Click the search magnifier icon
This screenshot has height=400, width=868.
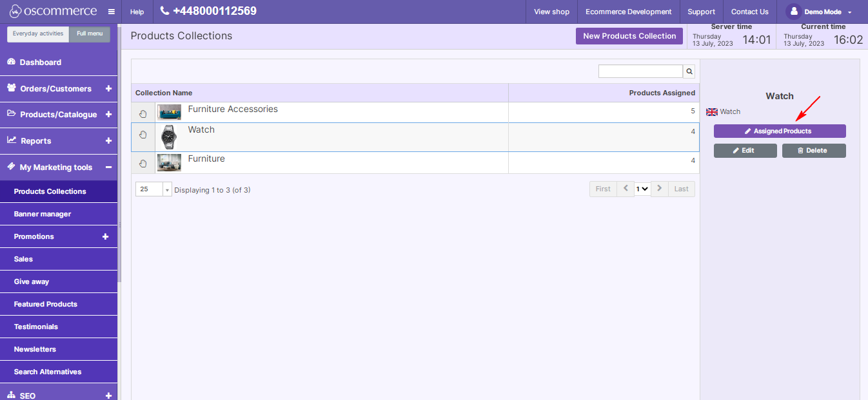[689, 71]
